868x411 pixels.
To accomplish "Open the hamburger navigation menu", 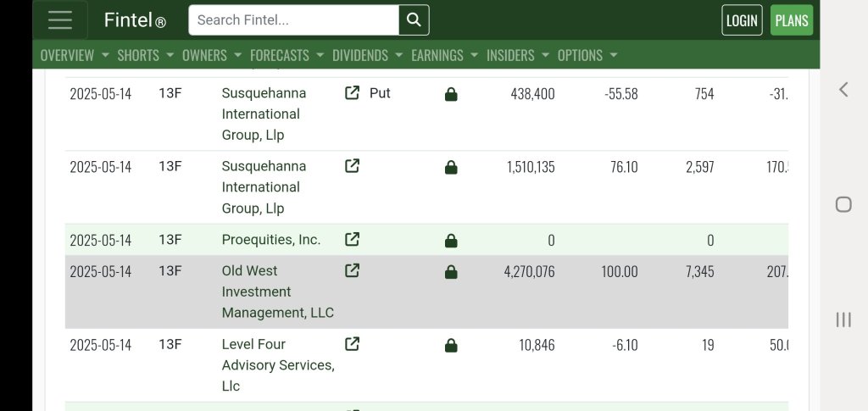I will [60, 19].
